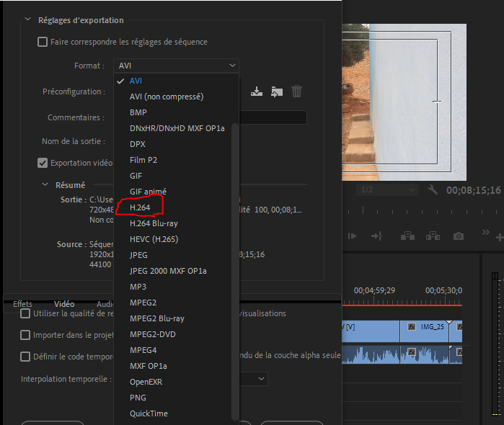This screenshot has height=425, width=504.
Task: Open the Format dropdown showing AVI
Action: tap(176, 66)
